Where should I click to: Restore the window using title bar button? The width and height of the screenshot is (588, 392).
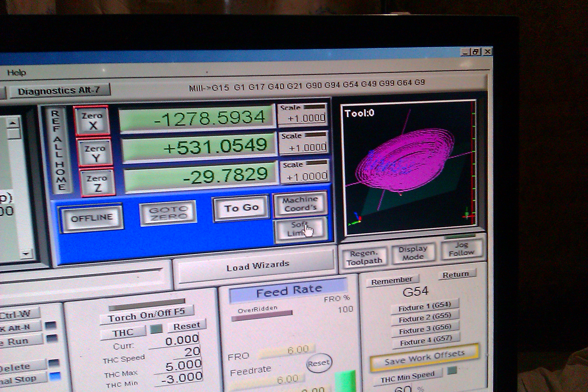pos(476,52)
